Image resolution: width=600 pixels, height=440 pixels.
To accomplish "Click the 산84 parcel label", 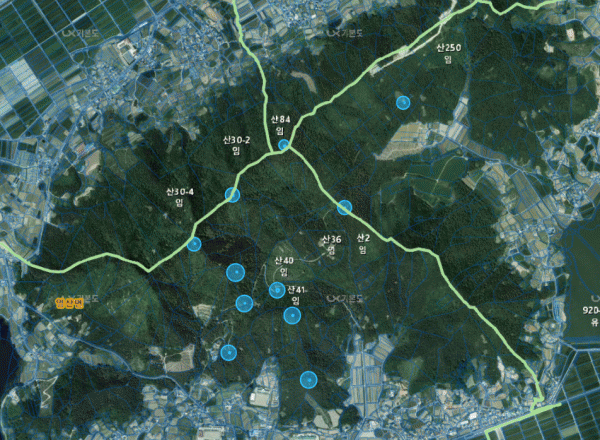I will tap(280, 119).
